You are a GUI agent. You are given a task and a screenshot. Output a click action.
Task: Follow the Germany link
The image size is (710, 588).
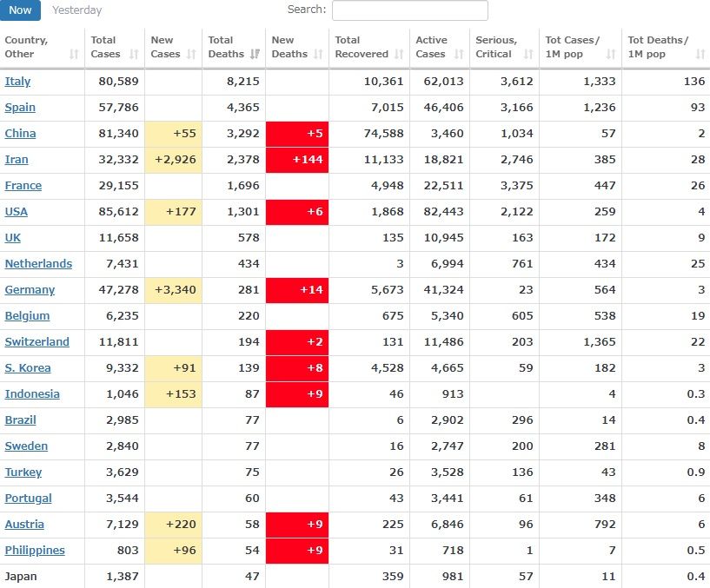tap(30, 290)
